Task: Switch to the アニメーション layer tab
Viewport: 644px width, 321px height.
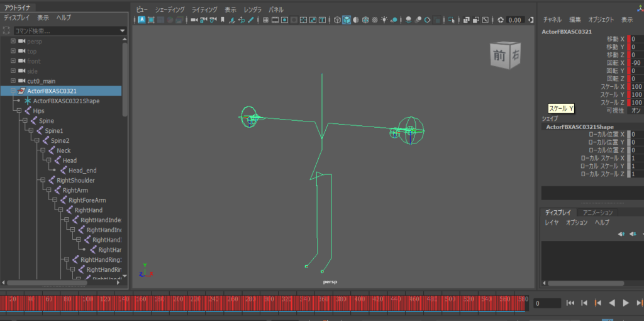Action: pyautogui.click(x=597, y=213)
